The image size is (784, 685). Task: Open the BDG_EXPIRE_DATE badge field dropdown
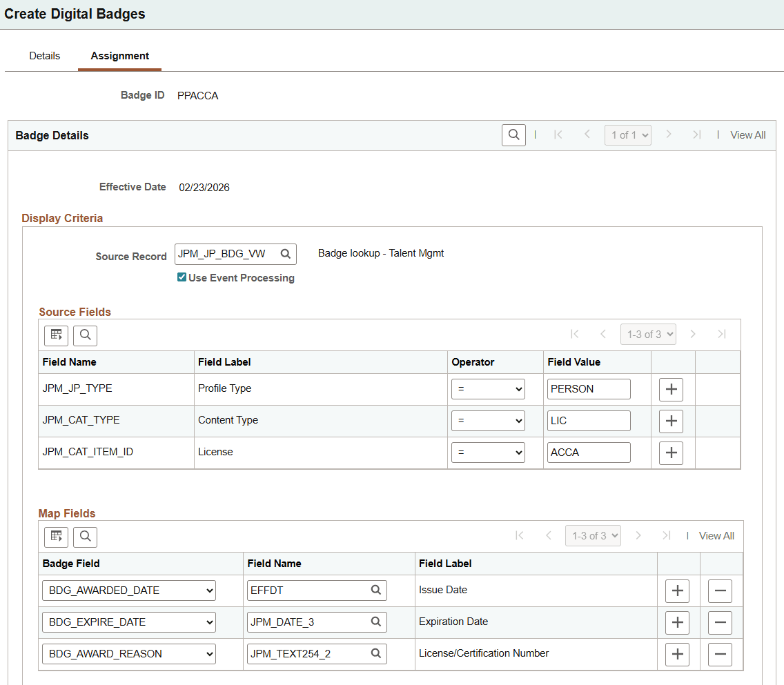[129, 622]
